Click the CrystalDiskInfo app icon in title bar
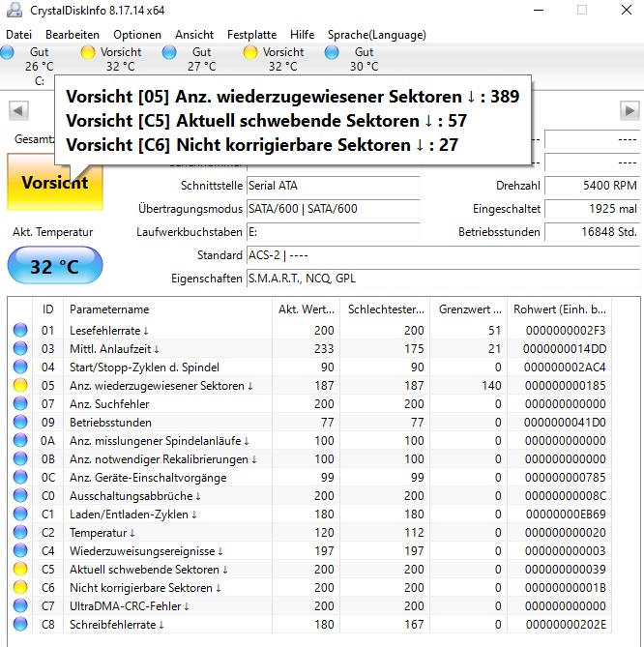The image size is (644, 647). coord(15,10)
